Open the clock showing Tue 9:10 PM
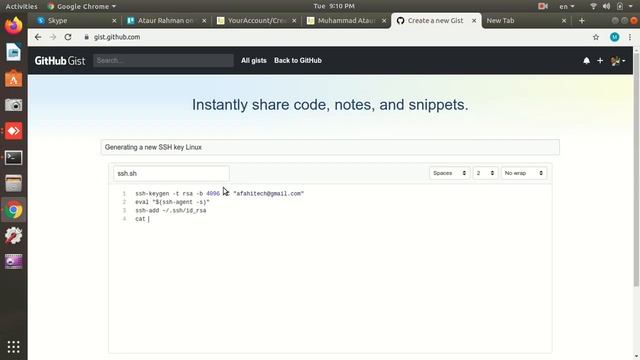640x360 pixels. coord(334,6)
